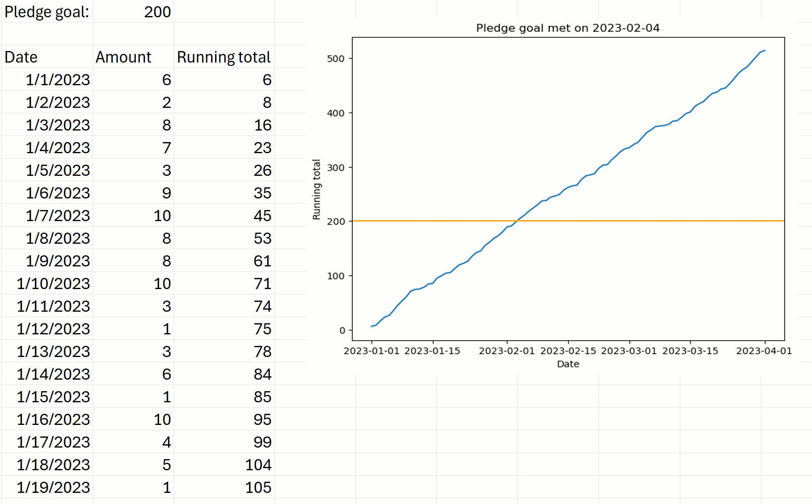
Task: Click the chart title 'Pledge goal met on 2023-02-04'
Action: pyautogui.click(x=567, y=28)
